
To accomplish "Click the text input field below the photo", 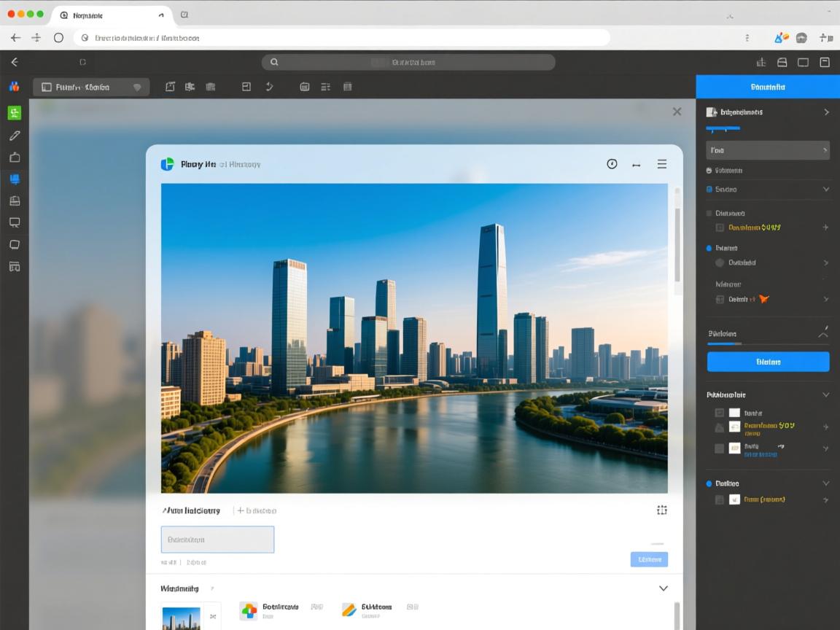I will click(217, 540).
